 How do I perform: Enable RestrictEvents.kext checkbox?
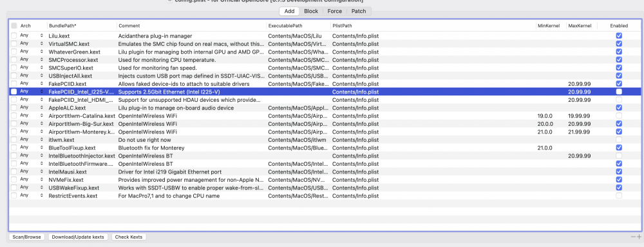pyautogui.click(x=619, y=195)
